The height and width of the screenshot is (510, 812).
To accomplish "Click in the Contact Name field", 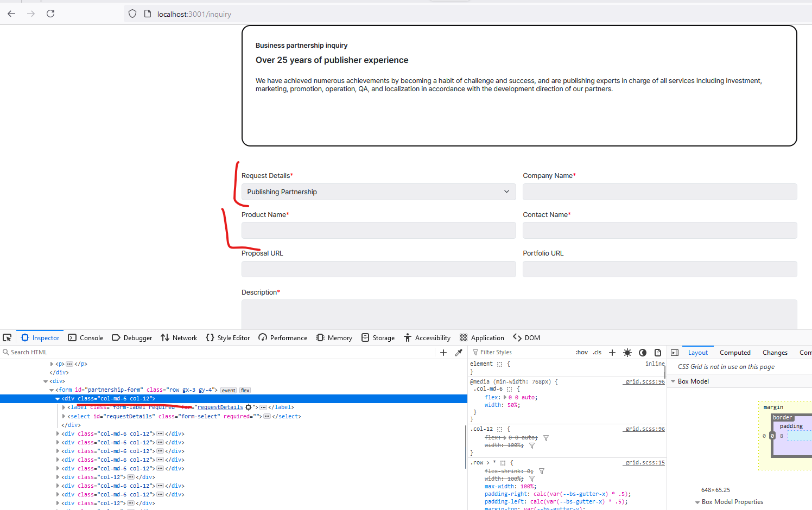I will [x=659, y=230].
